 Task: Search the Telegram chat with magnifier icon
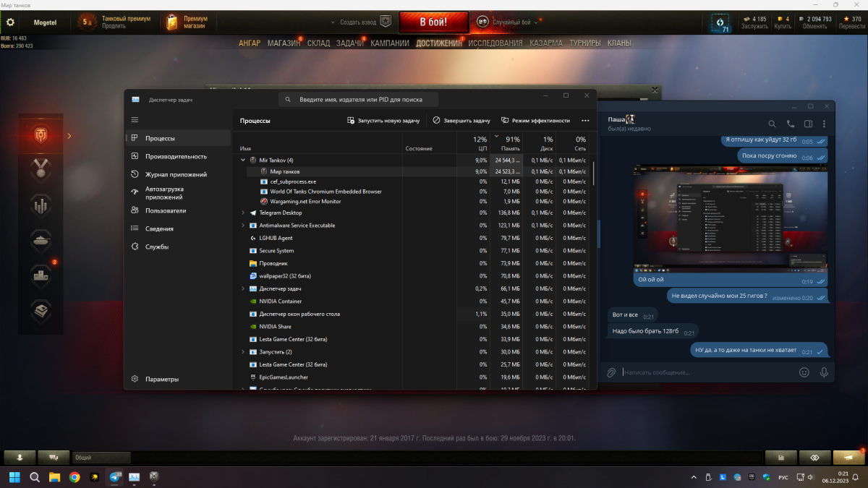(772, 124)
